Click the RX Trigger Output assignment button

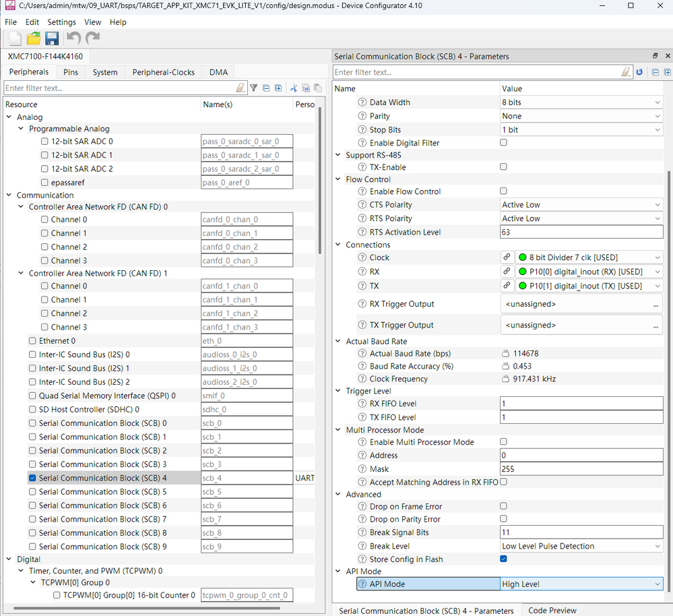pos(657,304)
